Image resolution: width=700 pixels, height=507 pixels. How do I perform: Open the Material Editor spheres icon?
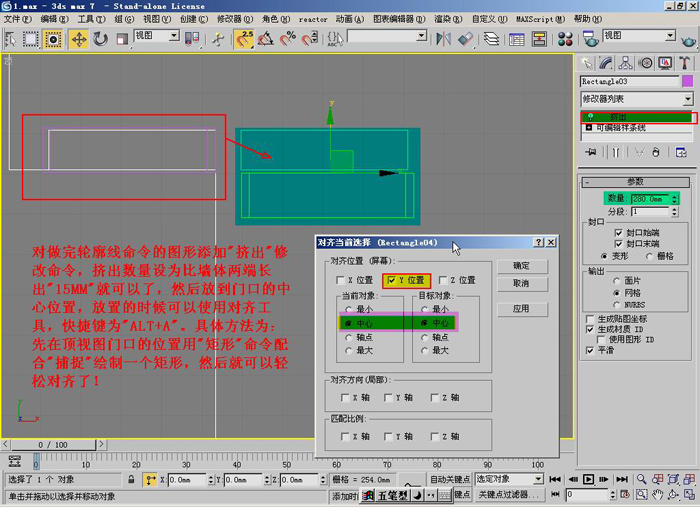565,39
